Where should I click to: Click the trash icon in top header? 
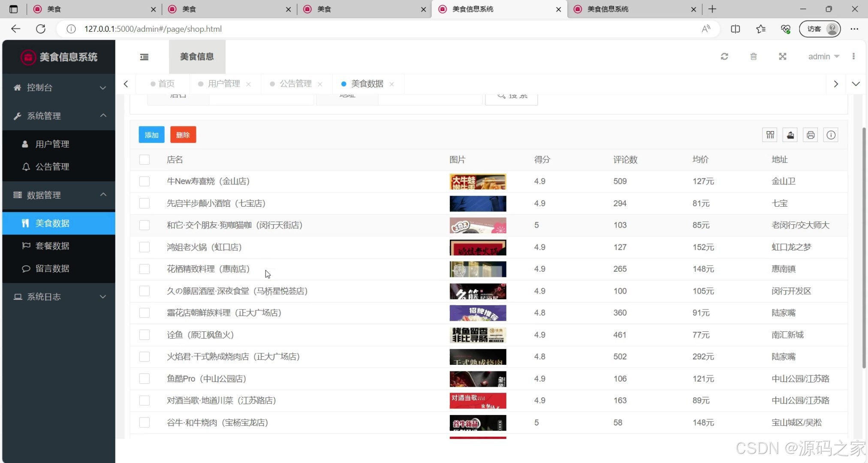coord(753,57)
